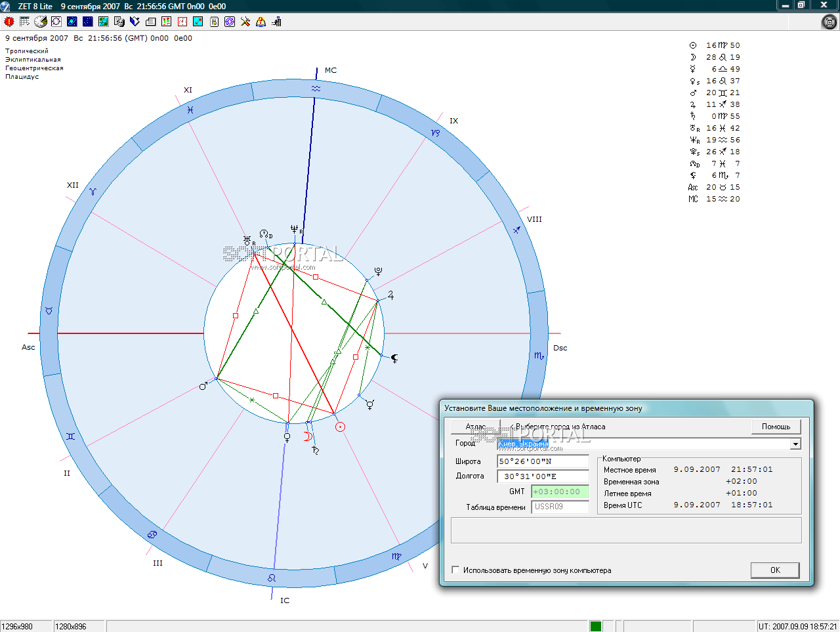Click the ZET application icon in title bar

pyautogui.click(x=6, y=6)
